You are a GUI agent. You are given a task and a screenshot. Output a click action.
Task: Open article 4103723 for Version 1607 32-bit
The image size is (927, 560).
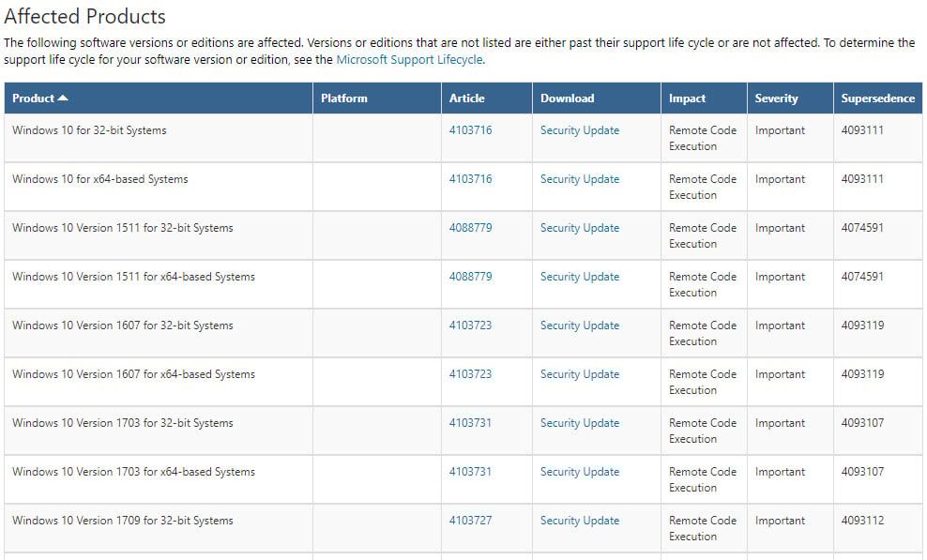coord(470,325)
